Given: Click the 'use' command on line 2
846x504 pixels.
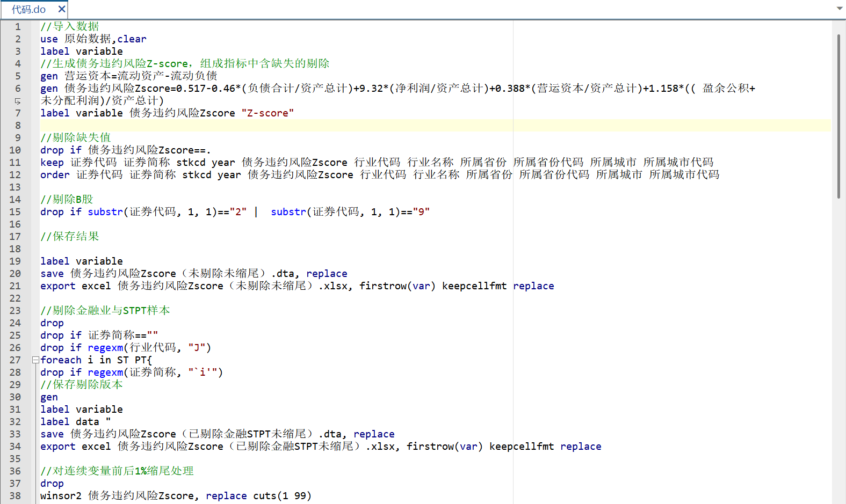Looking at the screenshot, I should click(x=49, y=39).
